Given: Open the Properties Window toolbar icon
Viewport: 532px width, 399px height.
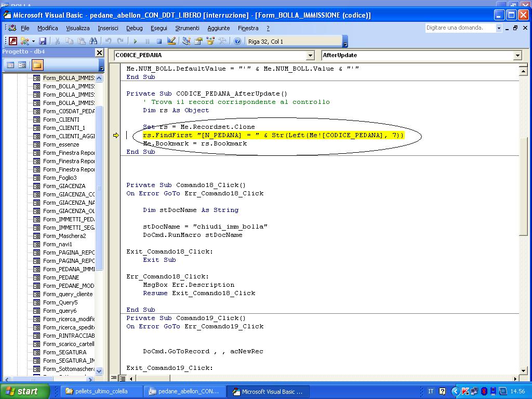Looking at the screenshot, I should click(198, 41).
